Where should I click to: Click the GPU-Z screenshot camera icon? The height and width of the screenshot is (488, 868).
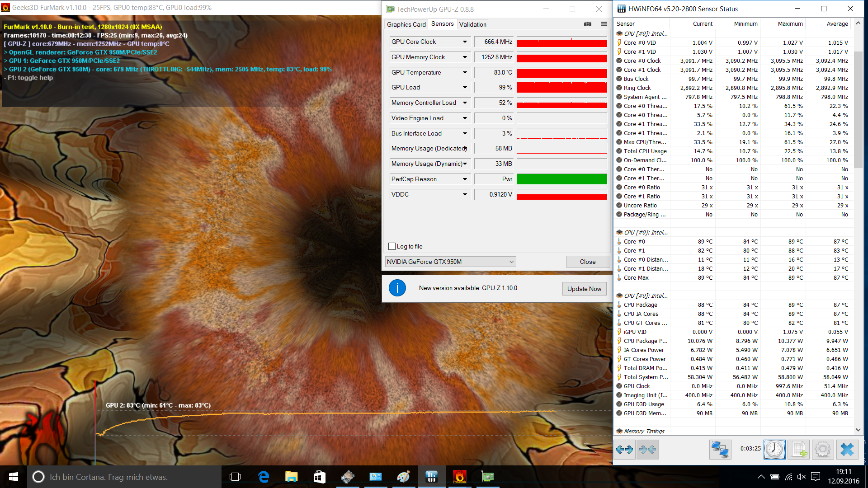pyautogui.click(x=587, y=24)
